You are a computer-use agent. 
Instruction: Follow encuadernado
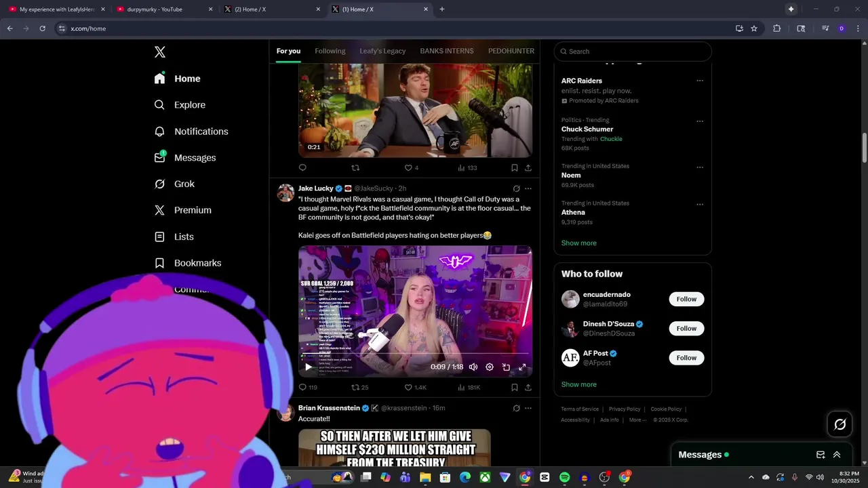tap(686, 300)
